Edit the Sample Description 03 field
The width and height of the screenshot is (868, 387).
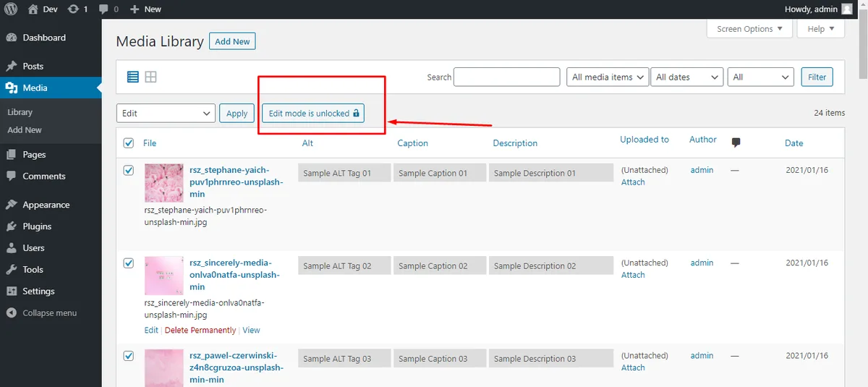(551, 358)
